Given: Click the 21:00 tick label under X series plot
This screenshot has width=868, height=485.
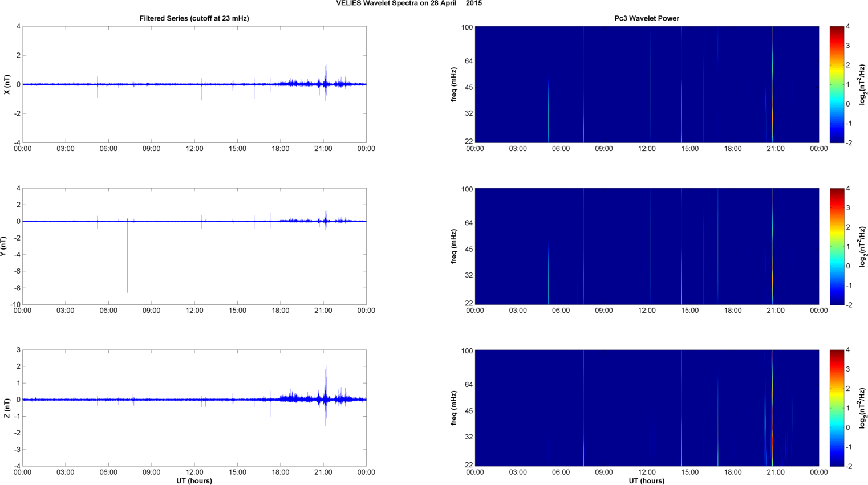Looking at the screenshot, I should [323, 149].
